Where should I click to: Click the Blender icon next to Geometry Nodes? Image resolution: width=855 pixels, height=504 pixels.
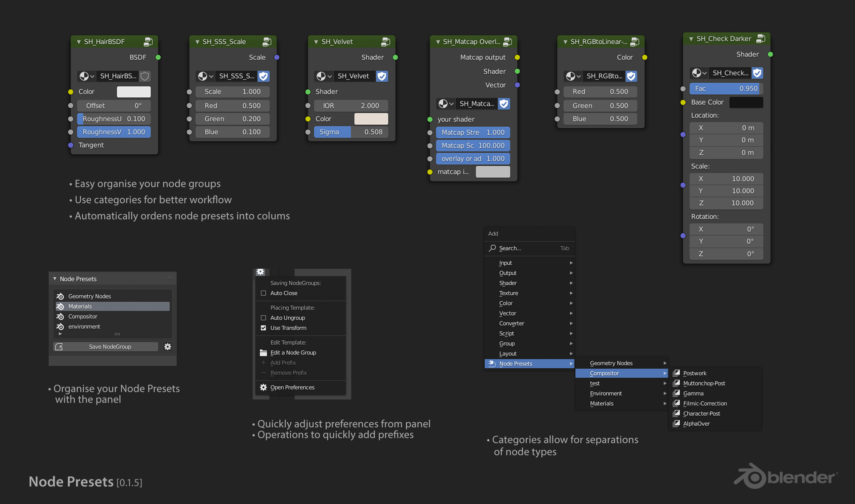click(60, 296)
